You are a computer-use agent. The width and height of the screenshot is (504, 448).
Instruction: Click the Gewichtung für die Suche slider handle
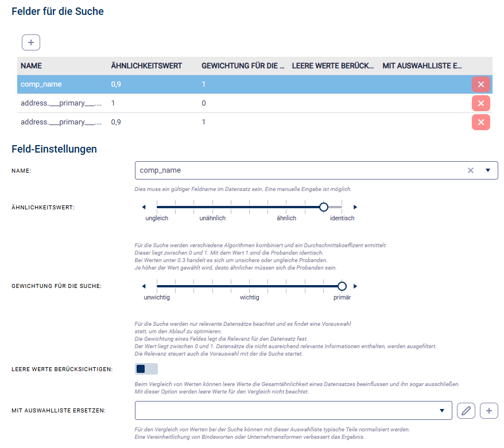(x=342, y=286)
